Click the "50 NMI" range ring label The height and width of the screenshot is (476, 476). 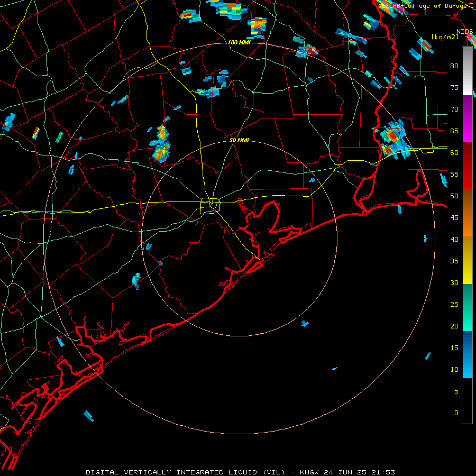click(239, 140)
